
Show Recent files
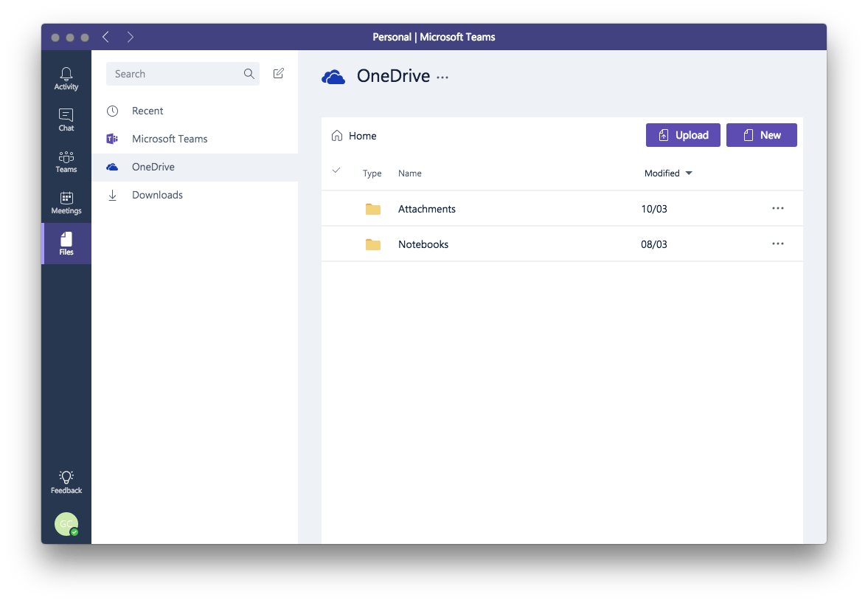tap(195, 111)
